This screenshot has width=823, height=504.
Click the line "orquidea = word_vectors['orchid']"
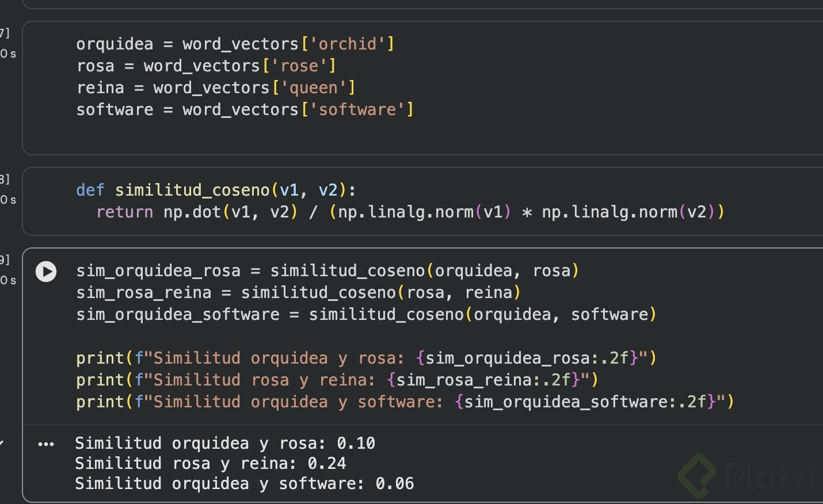pyautogui.click(x=235, y=44)
